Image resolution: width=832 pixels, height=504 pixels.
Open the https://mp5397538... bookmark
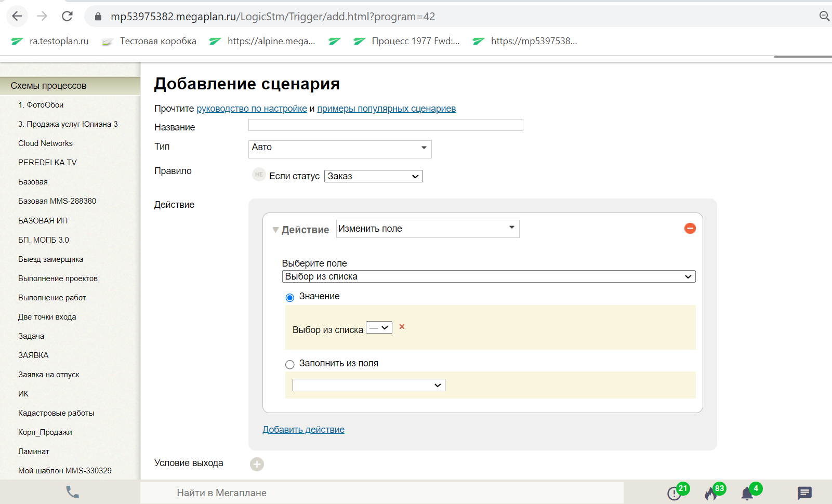[x=525, y=41]
